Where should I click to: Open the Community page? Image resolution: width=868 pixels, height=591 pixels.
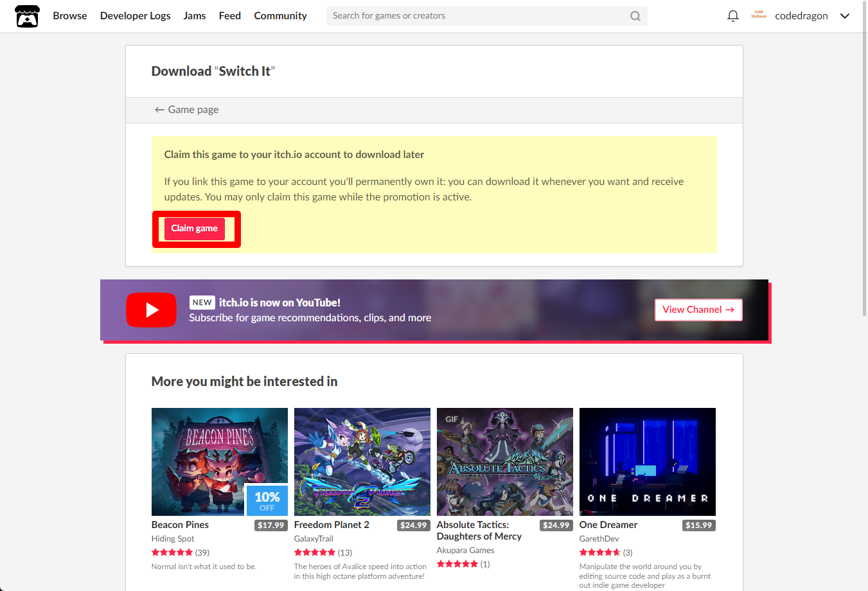pyautogui.click(x=280, y=16)
